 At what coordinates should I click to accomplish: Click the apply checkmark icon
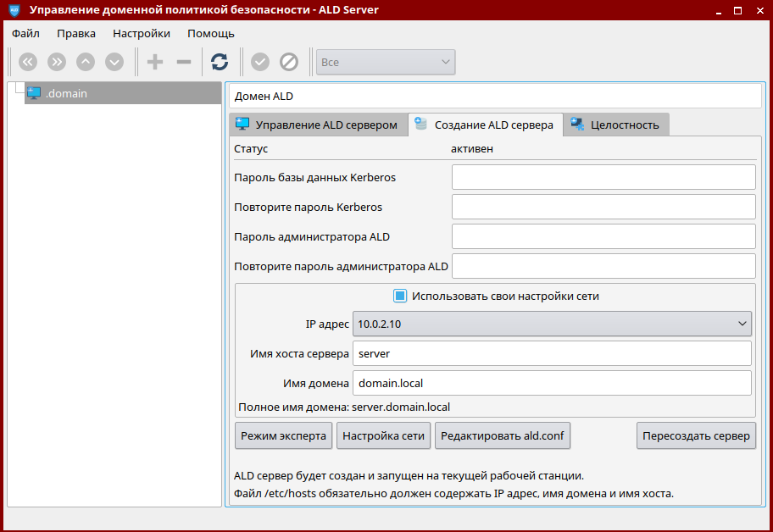click(260, 62)
